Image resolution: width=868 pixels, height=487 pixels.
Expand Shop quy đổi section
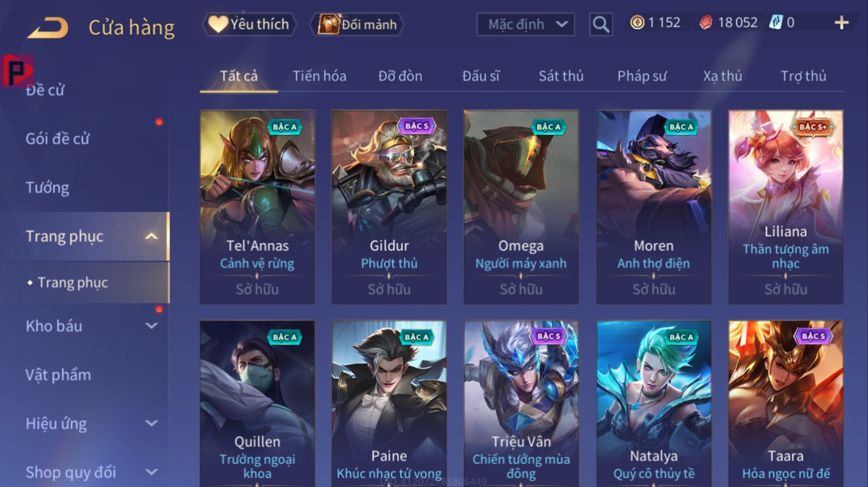(152, 472)
